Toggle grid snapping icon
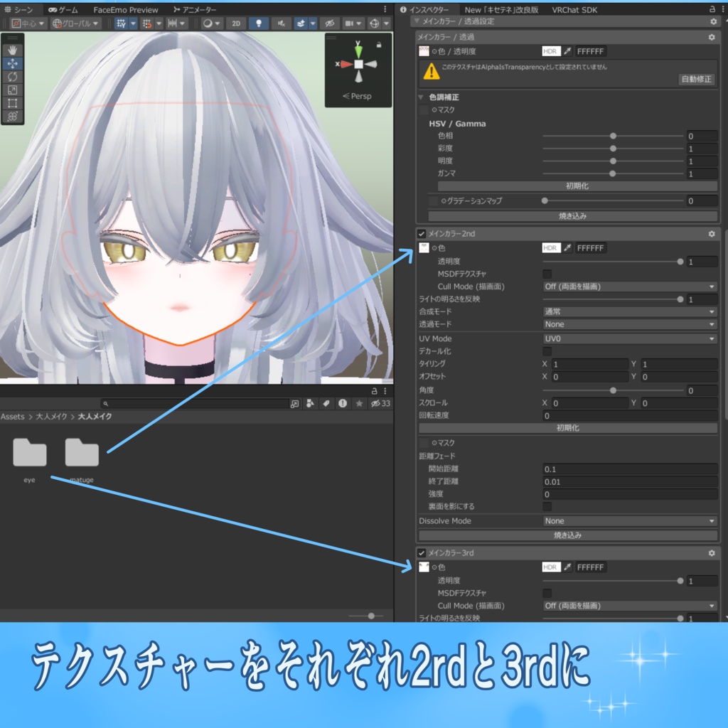Screen dimensions: 728x728 pos(121,23)
